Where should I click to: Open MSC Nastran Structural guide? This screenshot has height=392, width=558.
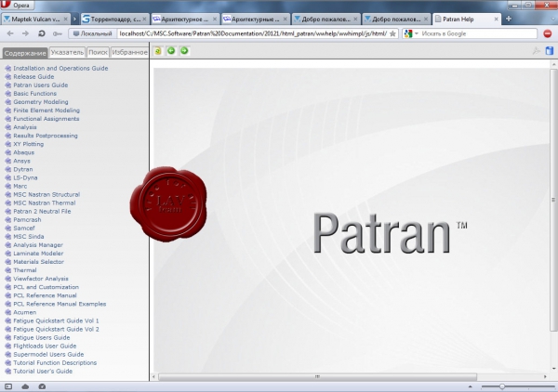click(x=46, y=194)
